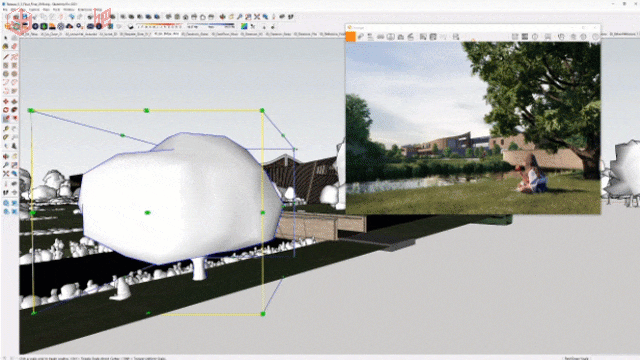
Task: Select the arrow Select tool in left toolbar
Action: tap(6, 38)
